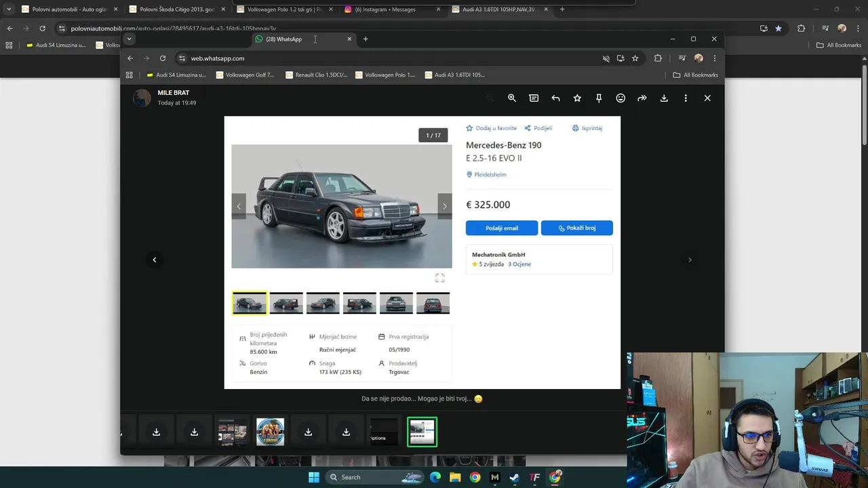This screenshot has height=488, width=868.
Task: Switch to Polovni Škoda Citigo tab
Action: pos(176,9)
